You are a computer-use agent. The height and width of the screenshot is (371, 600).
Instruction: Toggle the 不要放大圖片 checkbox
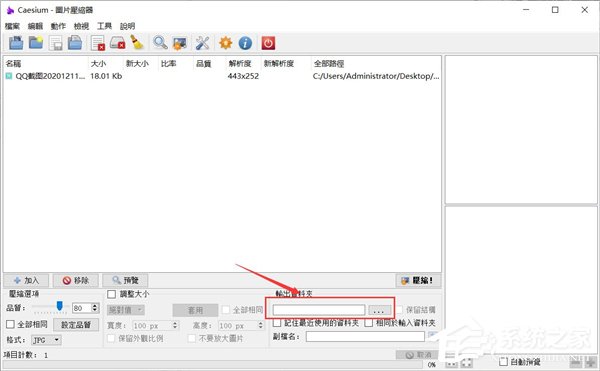tap(192, 338)
